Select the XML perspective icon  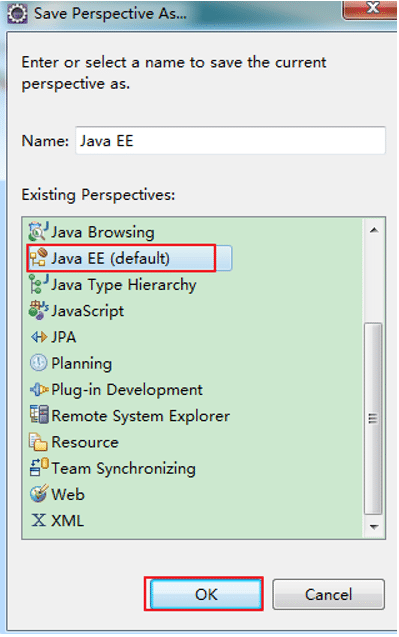click(x=39, y=520)
